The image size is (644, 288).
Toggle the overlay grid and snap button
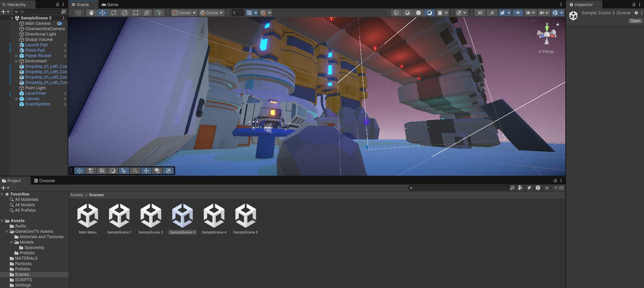click(x=102, y=171)
